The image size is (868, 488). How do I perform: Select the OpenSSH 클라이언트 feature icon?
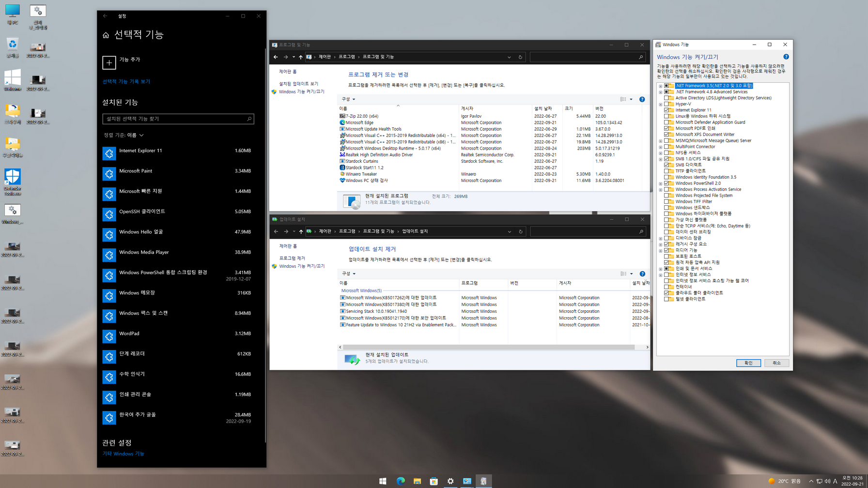coord(109,214)
